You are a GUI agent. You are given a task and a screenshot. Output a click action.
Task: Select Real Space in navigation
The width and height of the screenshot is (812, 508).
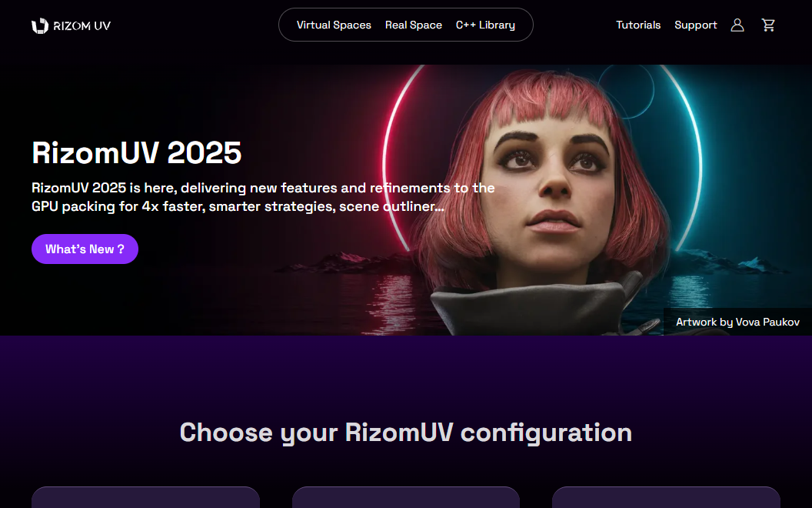[413, 25]
